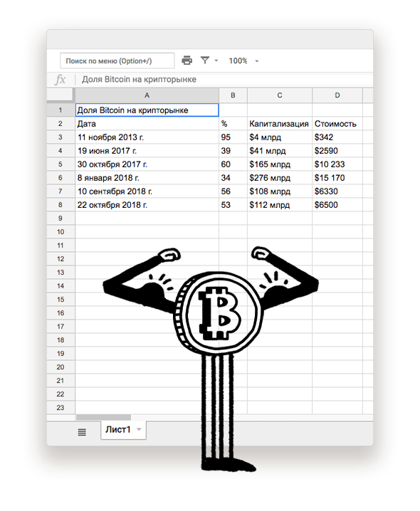Select row 9 header

61,218
